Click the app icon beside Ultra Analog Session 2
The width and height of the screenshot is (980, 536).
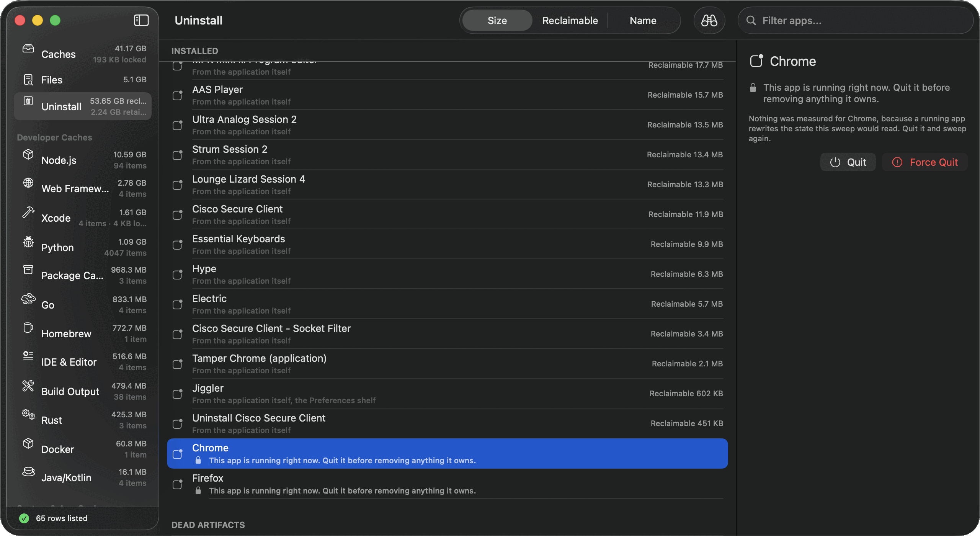pyautogui.click(x=178, y=125)
